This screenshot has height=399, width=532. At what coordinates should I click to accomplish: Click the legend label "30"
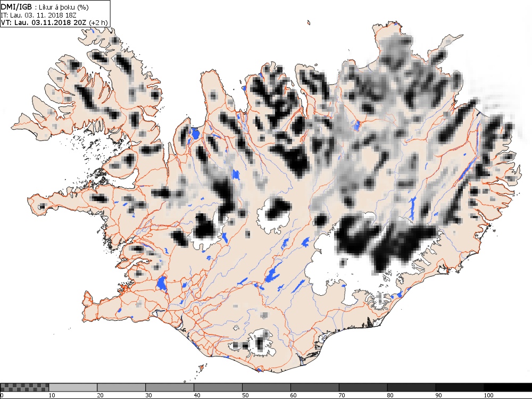point(148,395)
